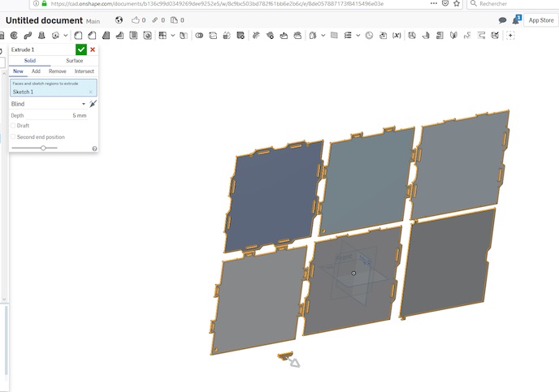Select the Rib tool icon

coord(119,35)
